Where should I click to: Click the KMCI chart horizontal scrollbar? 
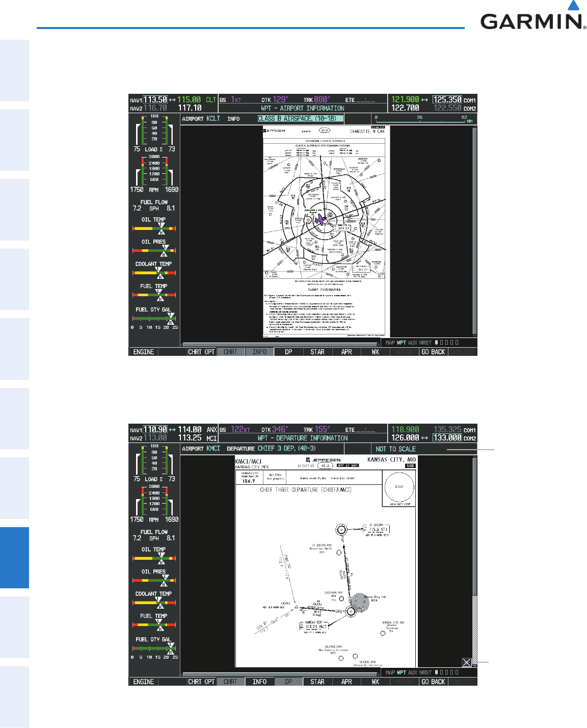pyautogui.click(x=282, y=674)
